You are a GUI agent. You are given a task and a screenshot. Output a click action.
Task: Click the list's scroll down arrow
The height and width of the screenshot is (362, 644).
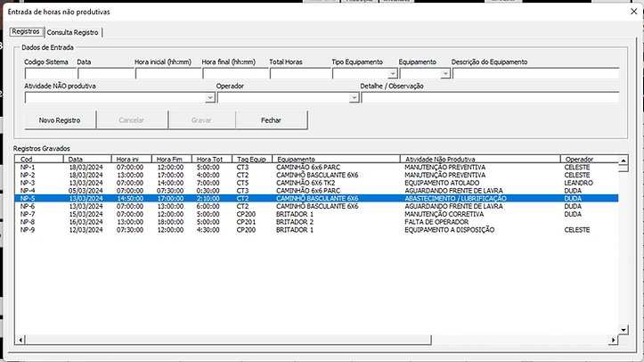point(623,330)
